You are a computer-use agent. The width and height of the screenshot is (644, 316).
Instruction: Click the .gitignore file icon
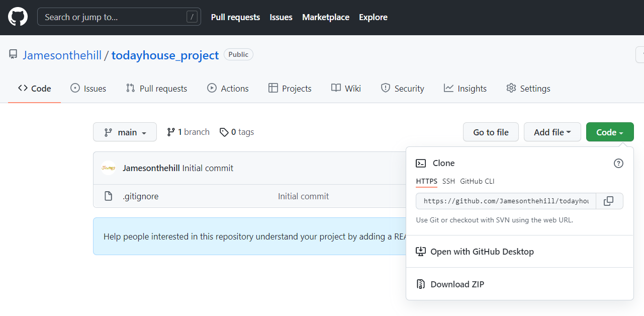click(108, 196)
